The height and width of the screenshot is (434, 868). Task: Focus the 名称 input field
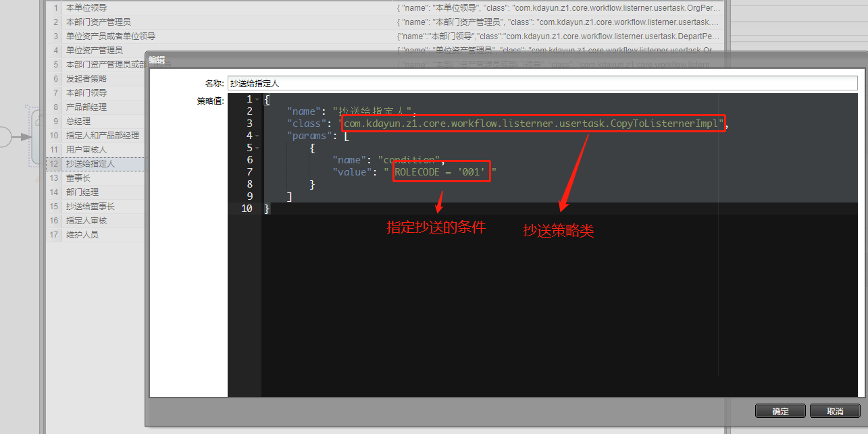pos(542,83)
